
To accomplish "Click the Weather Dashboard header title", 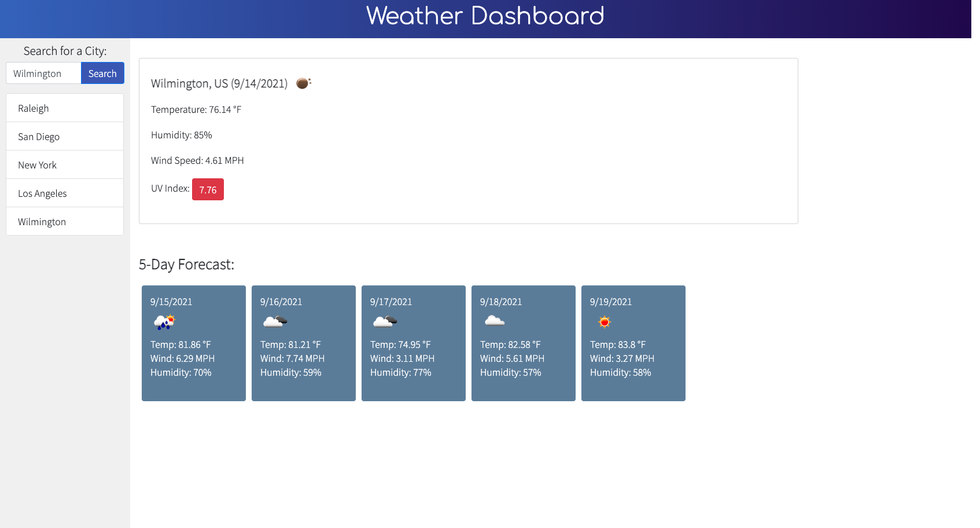I will 485,17.
